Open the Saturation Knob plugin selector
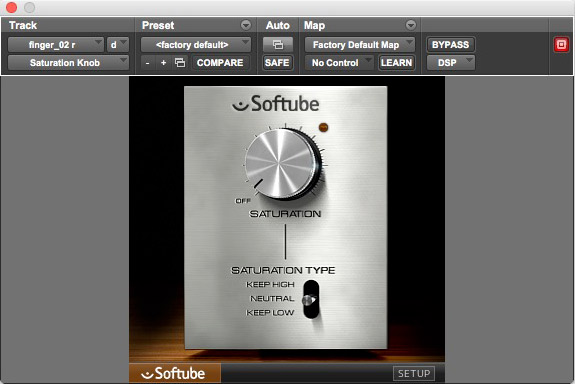The width and height of the screenshot is (575, 384). [x=68, y=63]
